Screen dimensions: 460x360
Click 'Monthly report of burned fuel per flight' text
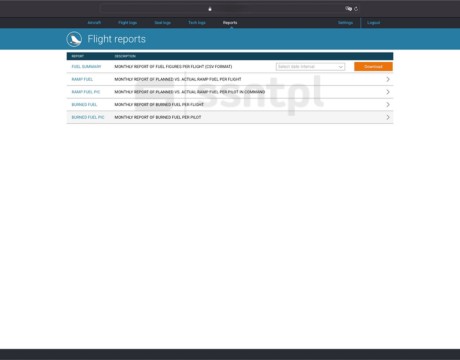coord(159,105)
